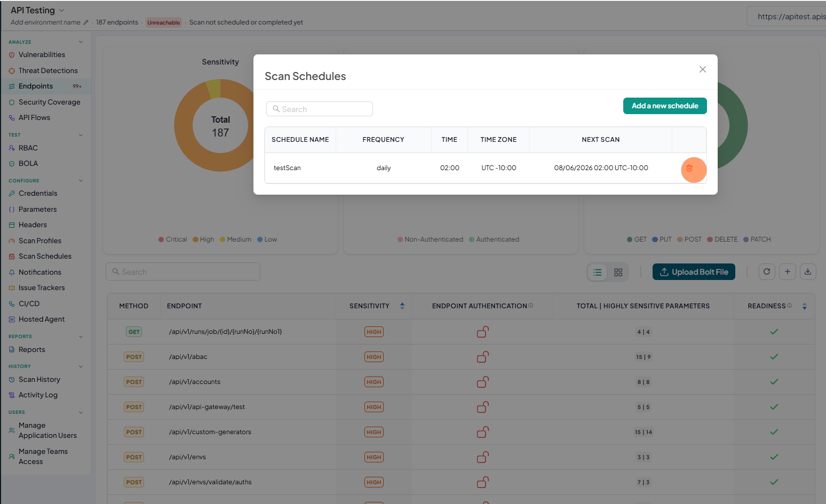The height and width of the screenshot is (504, 826).
Task: Click lock icon for /api/v1/accounts row
Action: 482,382
